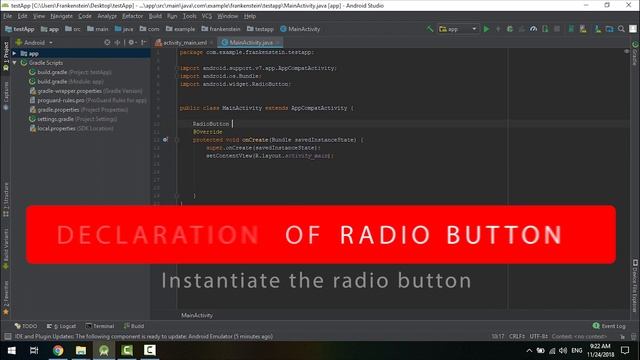Click the tool window quick-access icon in status bar
This screenshot has height=360, width=640.
coord(7,337)
